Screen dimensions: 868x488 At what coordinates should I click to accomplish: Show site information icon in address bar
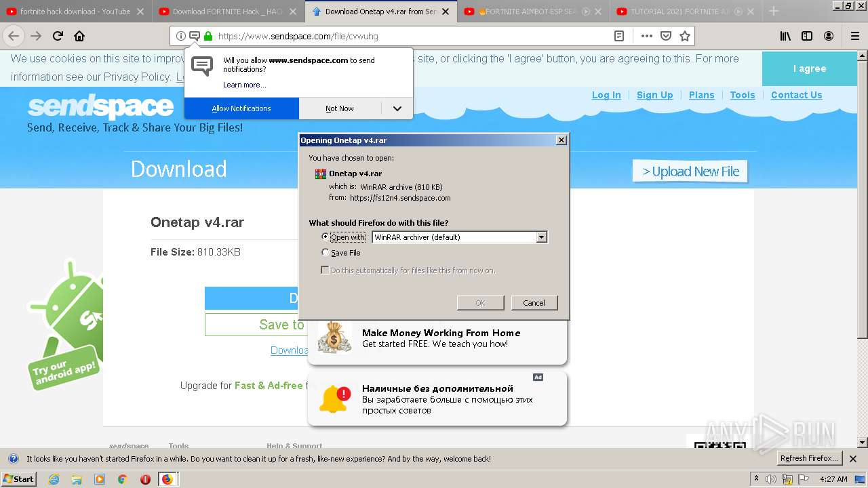pos(181,36)
